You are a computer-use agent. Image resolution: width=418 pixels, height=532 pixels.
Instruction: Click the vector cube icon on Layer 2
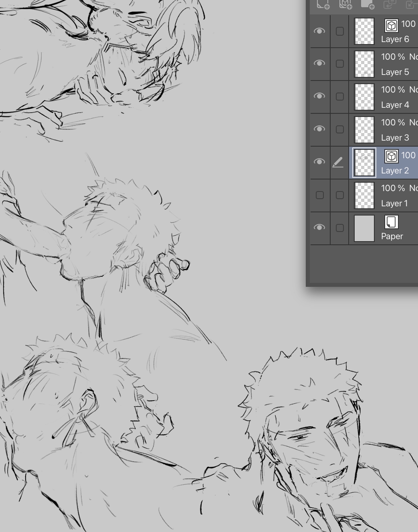(x=391, y=156)
